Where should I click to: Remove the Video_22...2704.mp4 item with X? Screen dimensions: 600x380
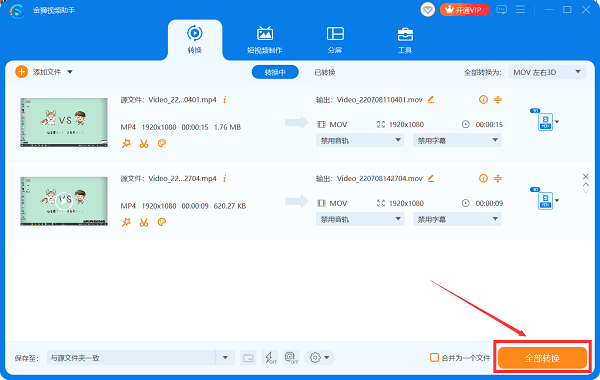(x=585, y=176)
